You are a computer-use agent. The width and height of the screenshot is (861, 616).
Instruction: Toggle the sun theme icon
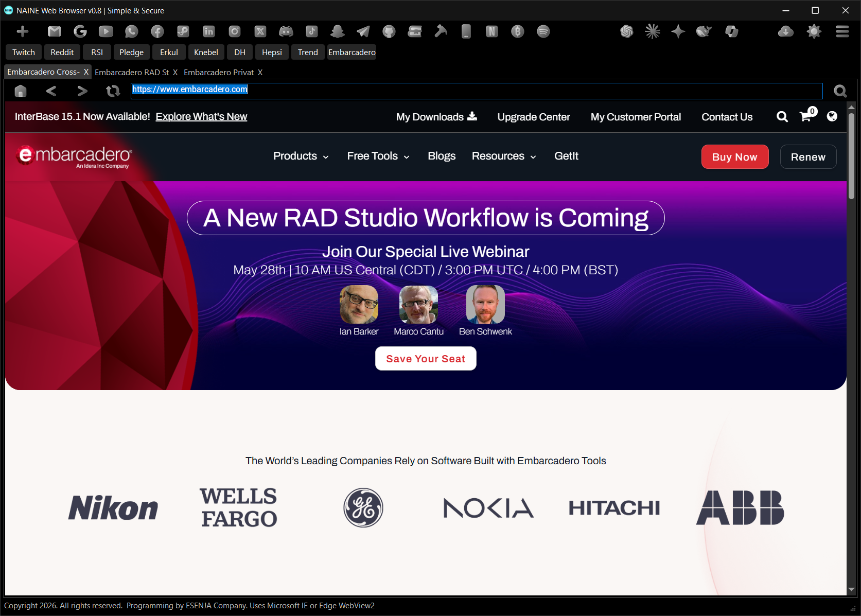pyautogui.click(x=814, y=31)
